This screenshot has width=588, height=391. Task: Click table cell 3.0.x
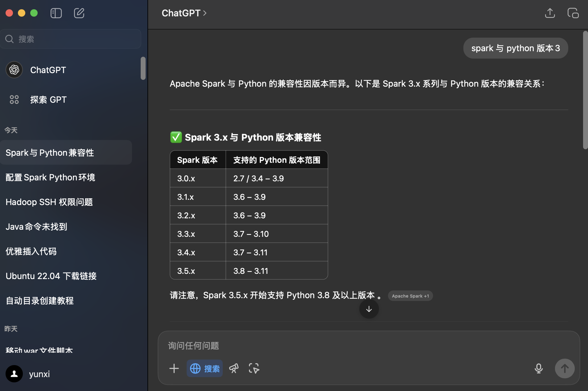pos(198,178)
